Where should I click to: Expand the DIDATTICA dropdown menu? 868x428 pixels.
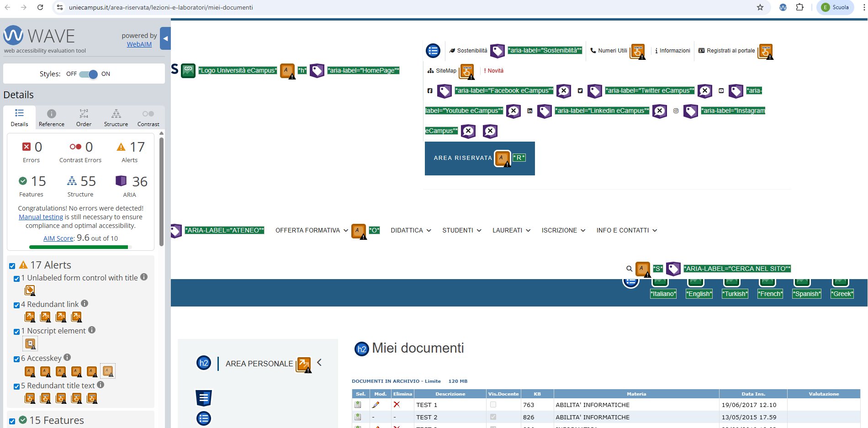(x=411, y=231)
